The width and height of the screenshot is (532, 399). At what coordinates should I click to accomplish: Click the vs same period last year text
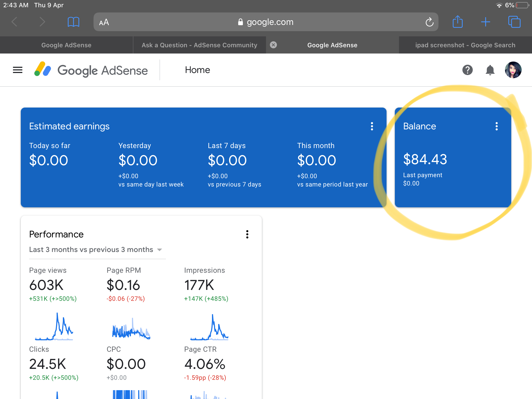coord(332,184)
